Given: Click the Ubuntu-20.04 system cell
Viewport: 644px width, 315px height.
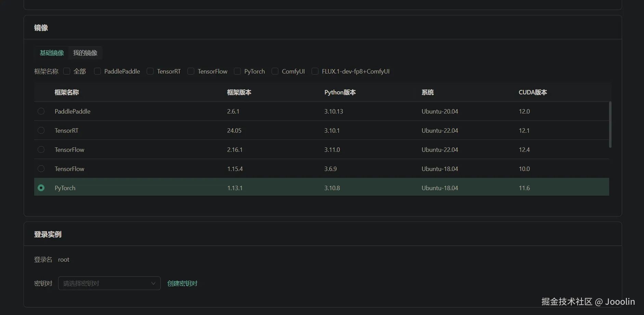Looking at the screenshot, I should coord(440,111).
